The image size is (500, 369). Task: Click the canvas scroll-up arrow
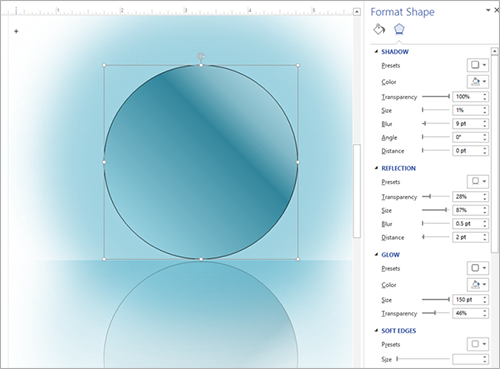click(357, 12)
